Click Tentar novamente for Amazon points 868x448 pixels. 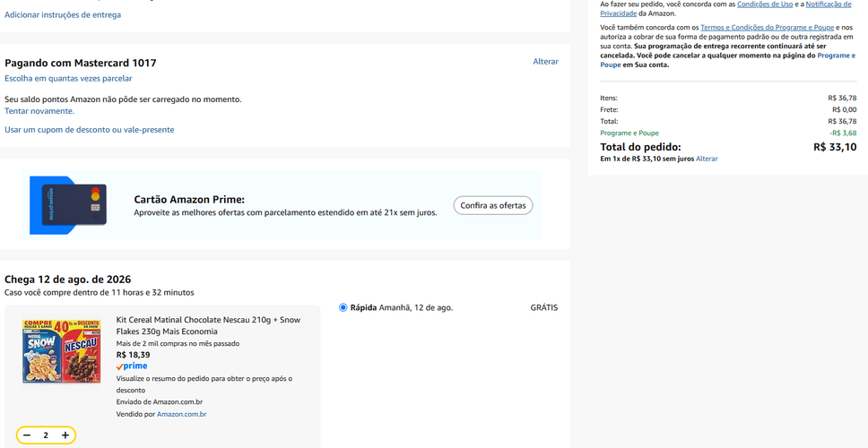point(39,110)
